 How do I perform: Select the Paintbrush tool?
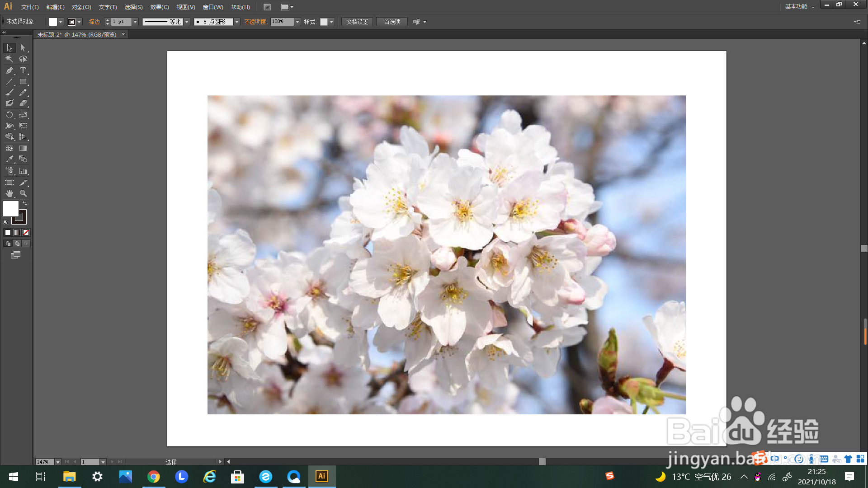(9, 93)
